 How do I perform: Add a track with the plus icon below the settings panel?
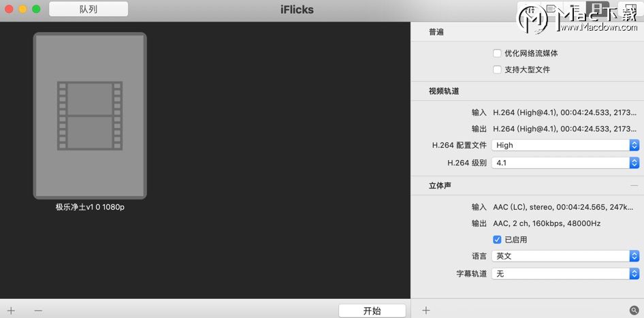(426, 311)
